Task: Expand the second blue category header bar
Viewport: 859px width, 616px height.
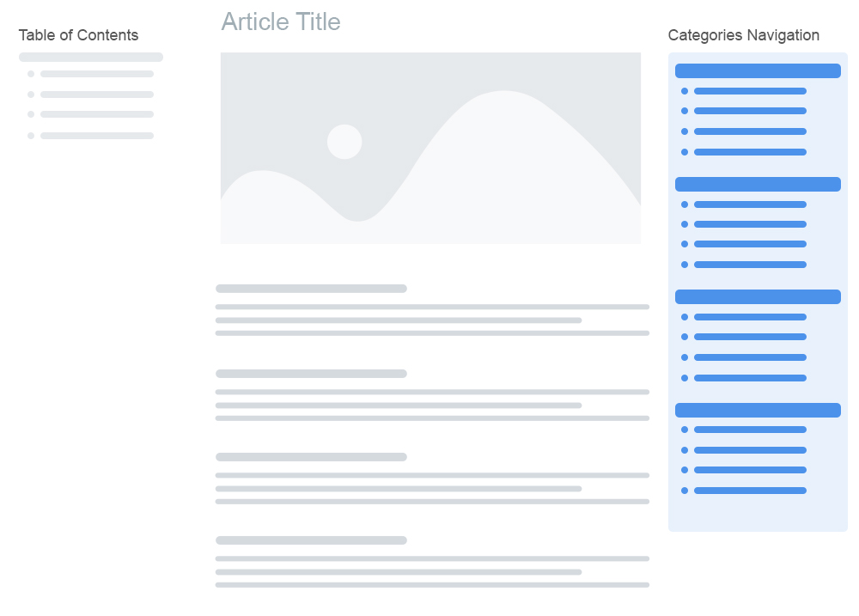Action: click(758, 184)
